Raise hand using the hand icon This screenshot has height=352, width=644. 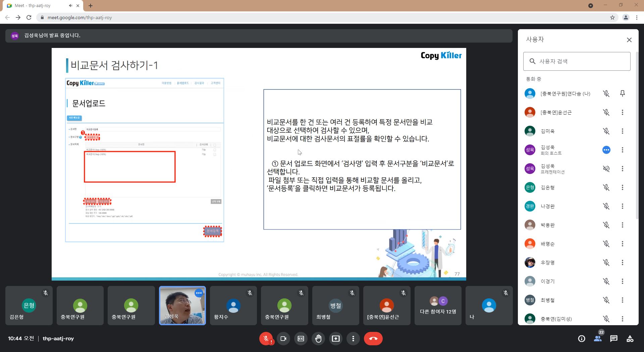point(318,339)
